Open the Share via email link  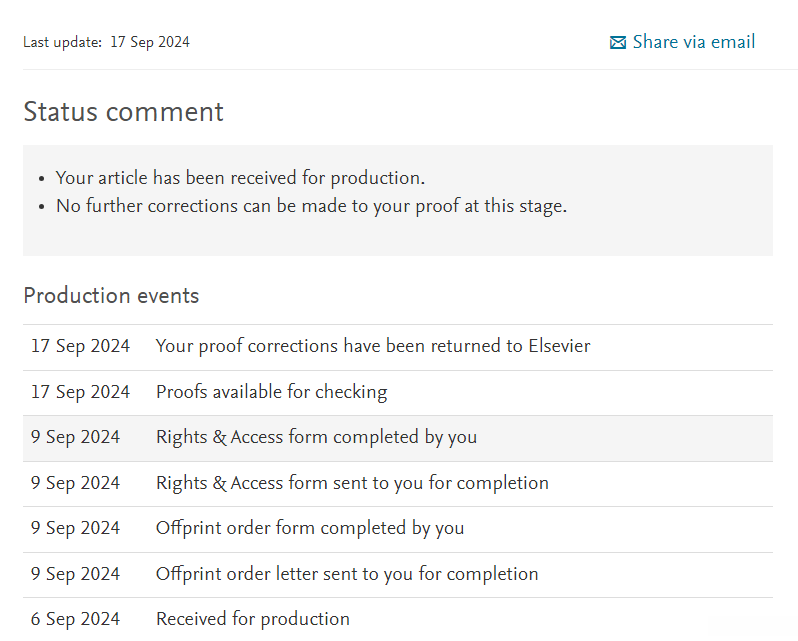[x=693, y=42]
